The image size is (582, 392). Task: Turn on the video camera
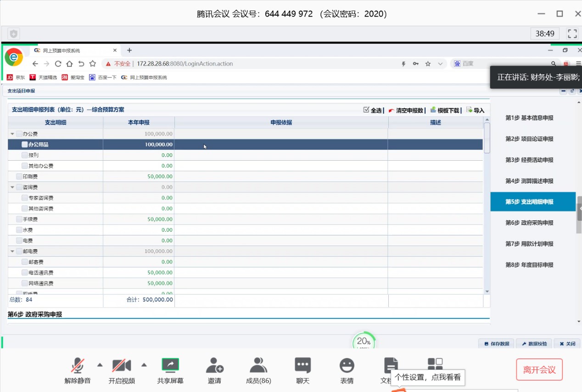(122, 366)
